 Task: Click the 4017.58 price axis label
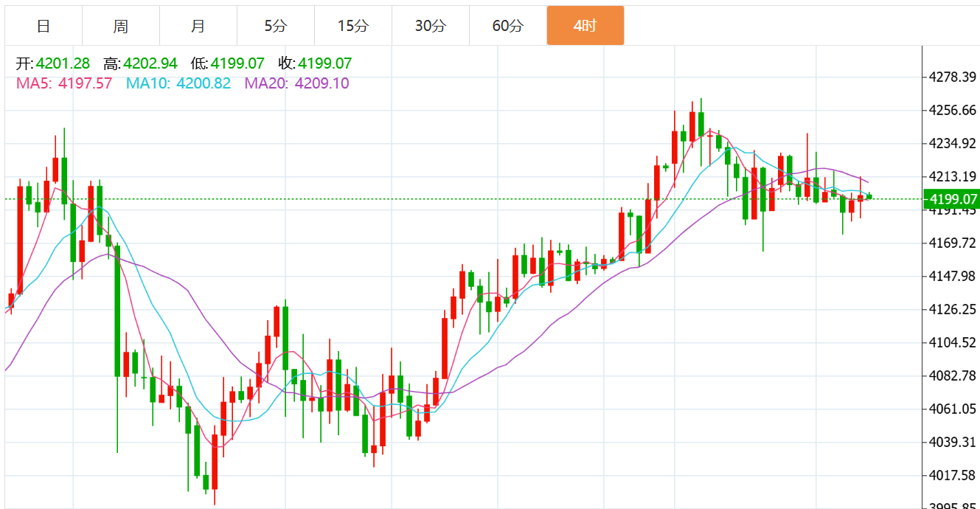953,476
